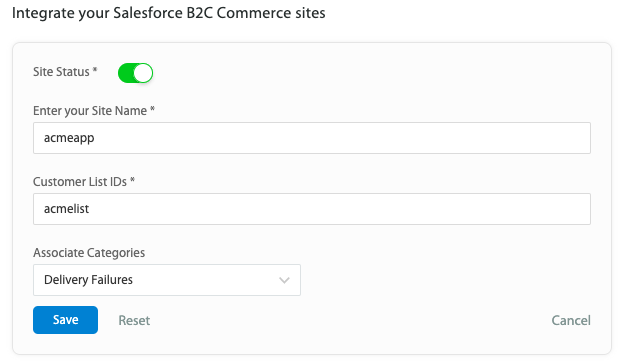Click the white knob of Site Status toggle
The image size is (629, 363).
pos(143,73)
